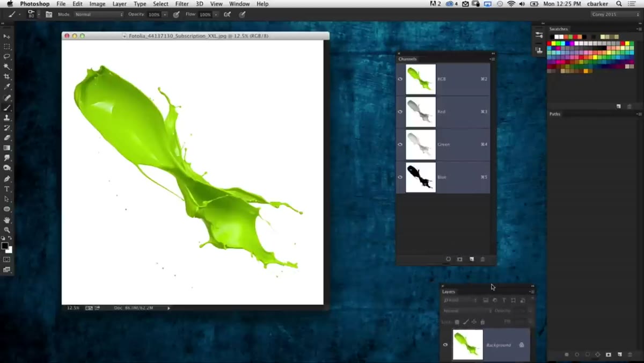Open the Window menu

239,4
